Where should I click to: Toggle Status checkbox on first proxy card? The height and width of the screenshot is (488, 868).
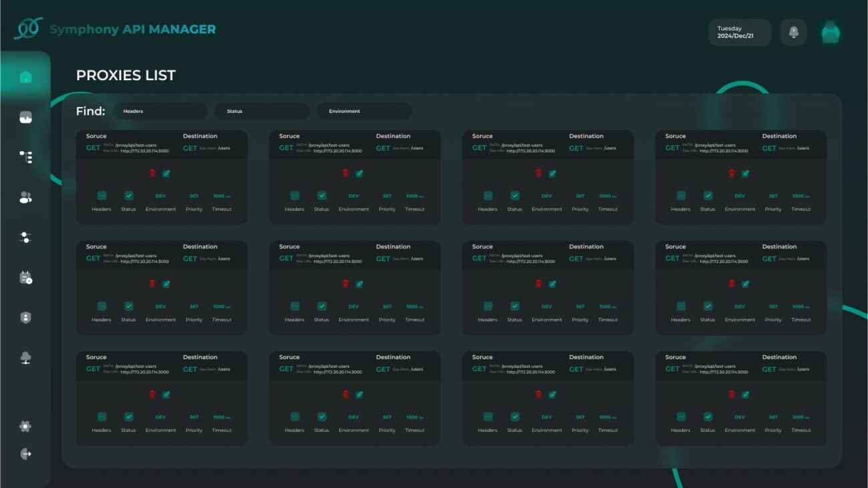(x=129, y=196)
